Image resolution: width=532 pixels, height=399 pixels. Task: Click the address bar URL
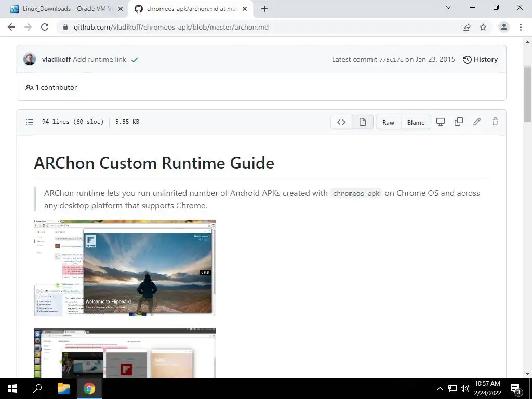click(171, 27)
